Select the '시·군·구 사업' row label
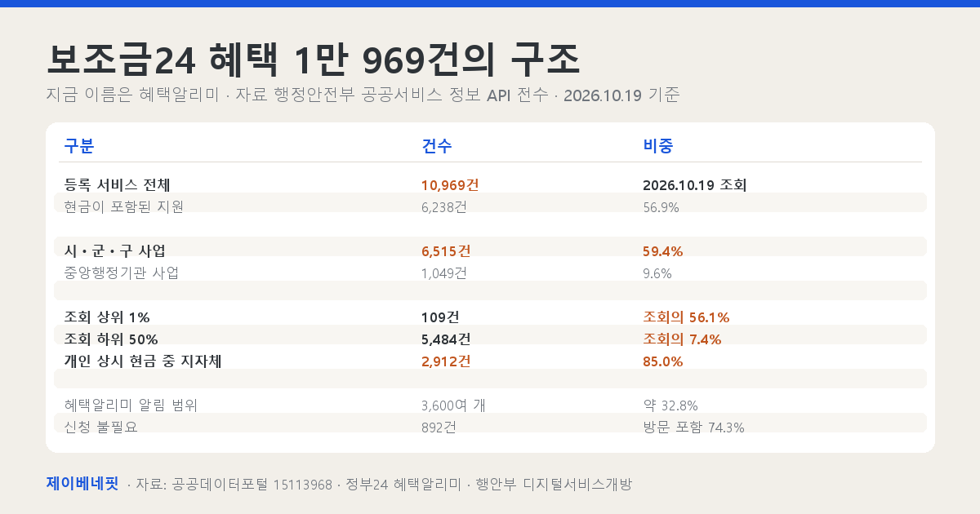The height and width of the screenshot is (514, 980). [115, 251]
